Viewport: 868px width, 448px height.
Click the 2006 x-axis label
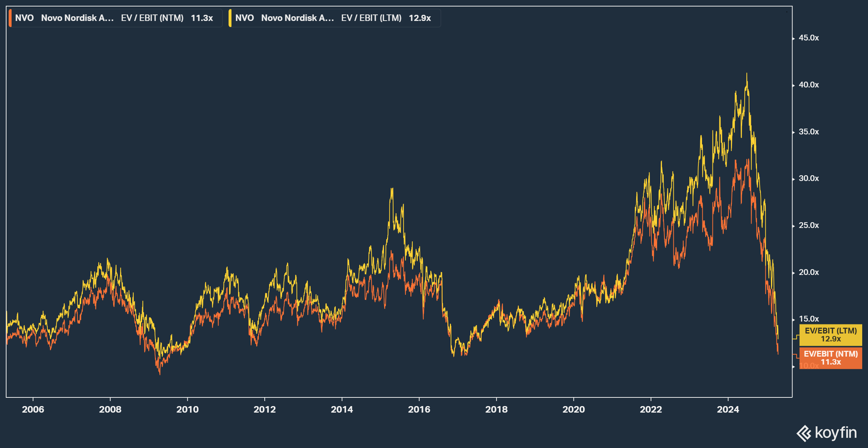(x=33, y=409)
